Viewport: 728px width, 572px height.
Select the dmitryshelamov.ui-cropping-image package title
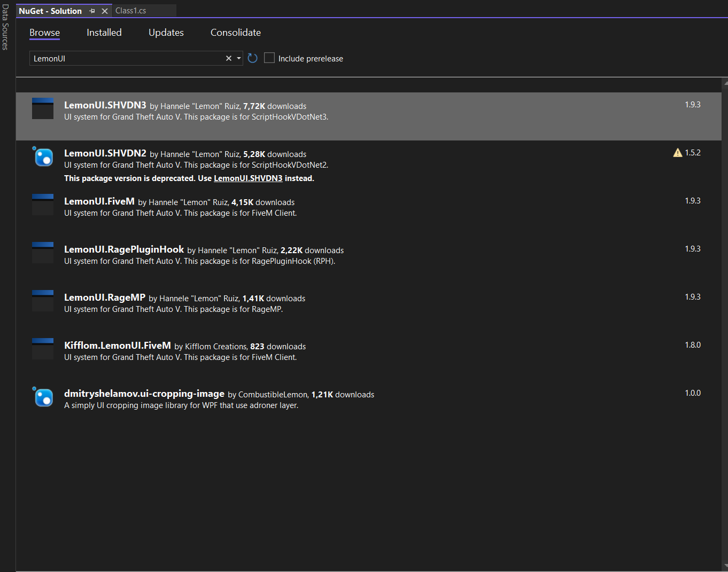point(144,394)
